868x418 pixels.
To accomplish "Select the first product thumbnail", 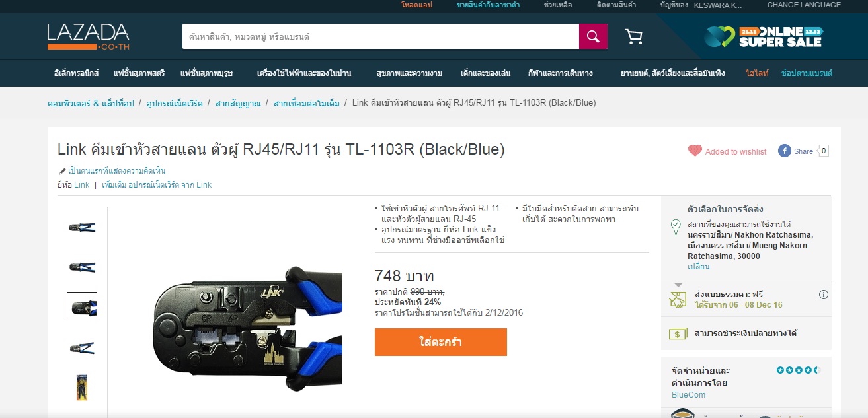I will pos(82,227).
